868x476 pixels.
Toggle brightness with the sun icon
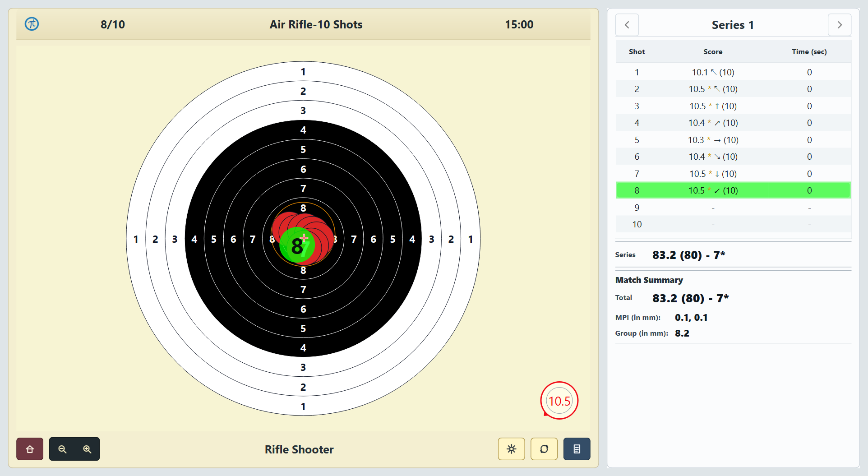(x=511, y=449)
